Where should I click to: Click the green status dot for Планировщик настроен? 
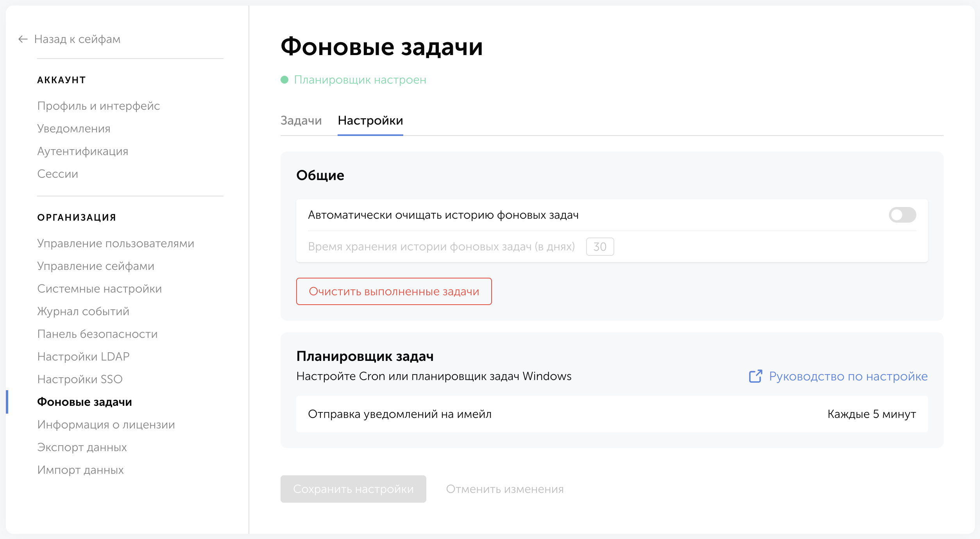(x=284, y=80)
